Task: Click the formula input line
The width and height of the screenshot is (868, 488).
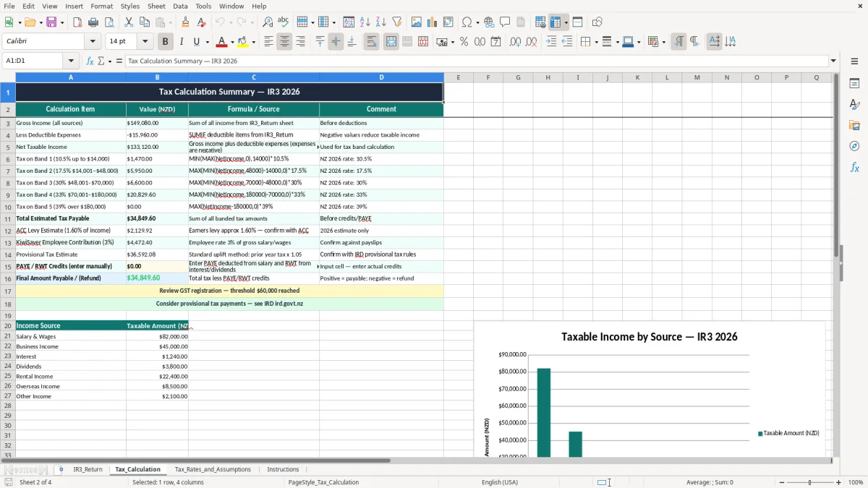Action: point(476,61)
